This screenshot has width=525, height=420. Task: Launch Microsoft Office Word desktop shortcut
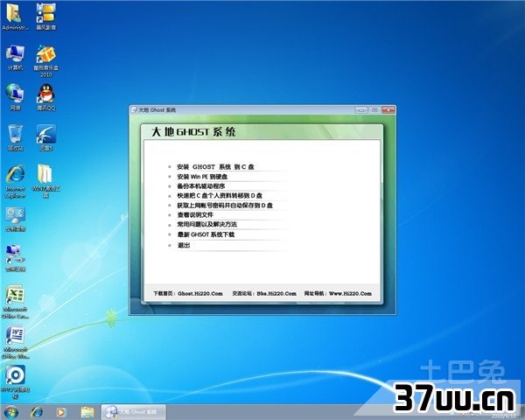coord(15,342)
